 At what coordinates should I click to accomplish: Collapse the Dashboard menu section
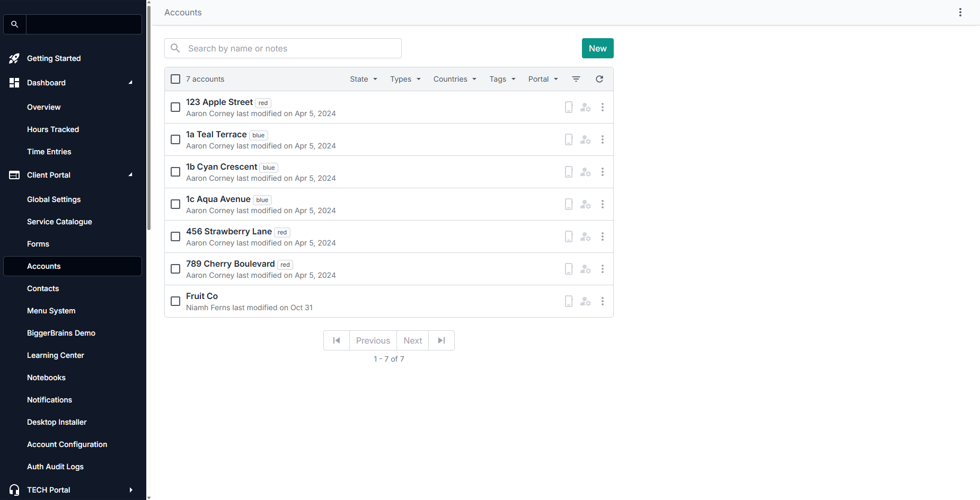click(130, 83)
